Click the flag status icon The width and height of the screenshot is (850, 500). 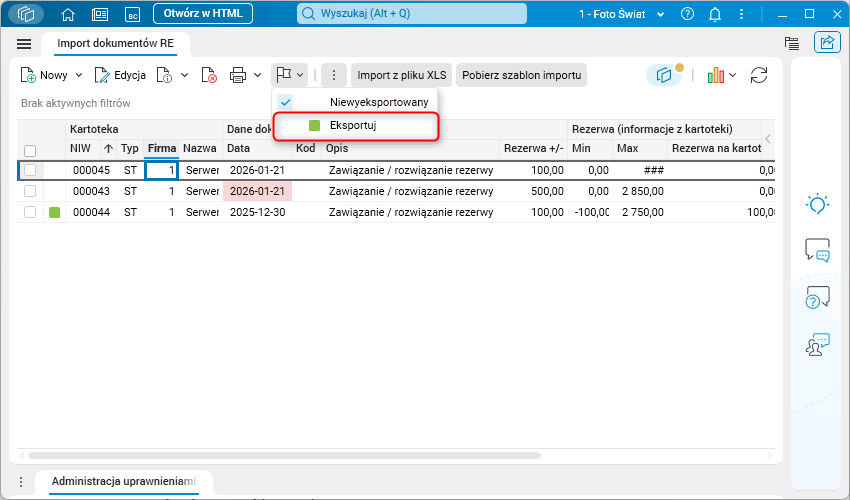(284, 75)
